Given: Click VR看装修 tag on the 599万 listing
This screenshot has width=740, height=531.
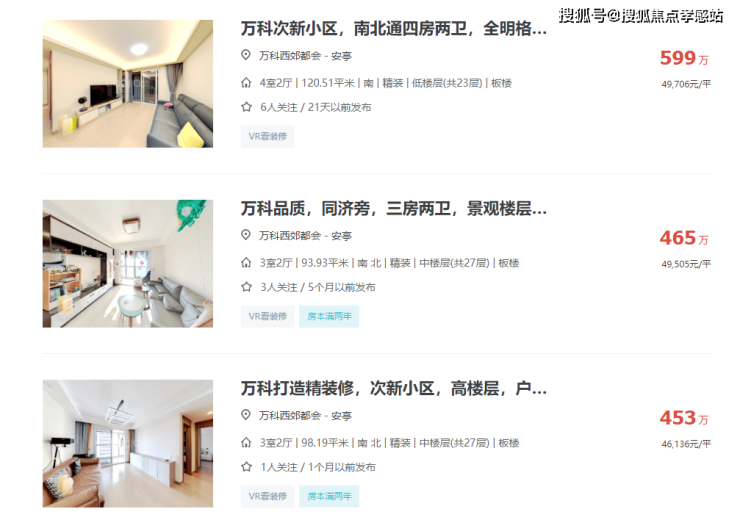Looking at the screenshot, I should click(x=268, y=136).
